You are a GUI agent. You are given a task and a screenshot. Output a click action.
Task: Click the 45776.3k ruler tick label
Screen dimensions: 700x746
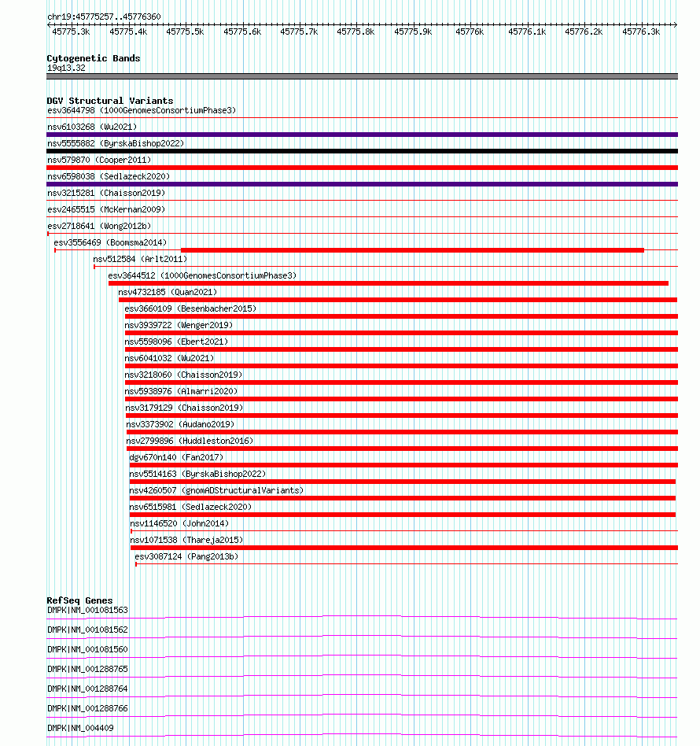point(641,32)
